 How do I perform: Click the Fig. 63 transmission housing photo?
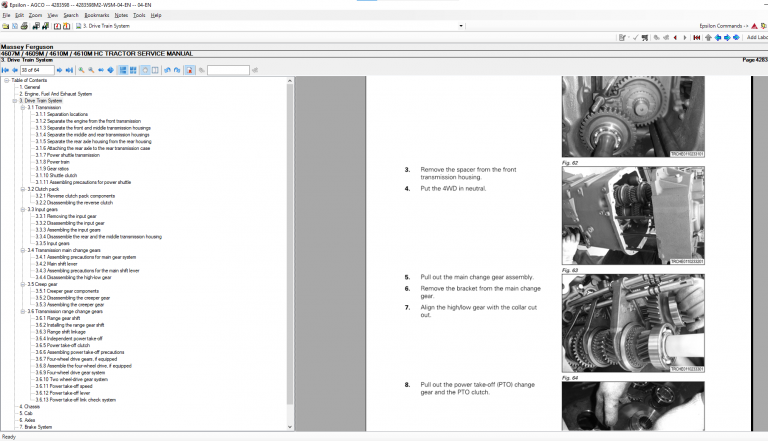[x=633, y=216]
